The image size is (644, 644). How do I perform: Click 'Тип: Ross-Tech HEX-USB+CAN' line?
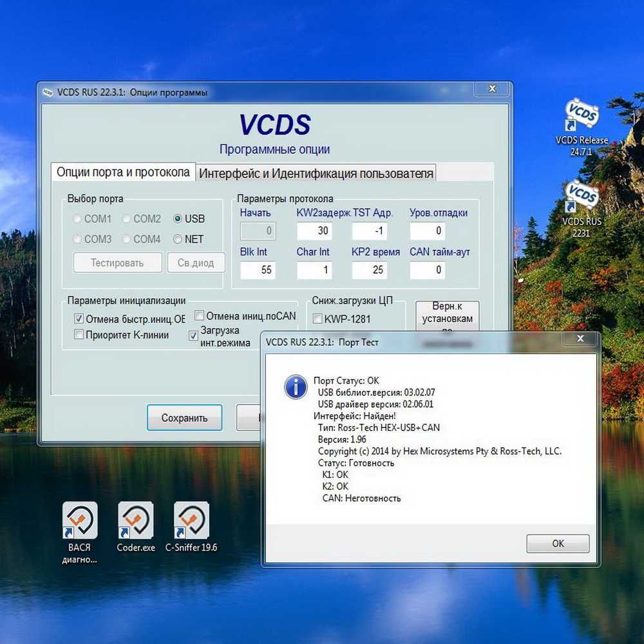click(379, 428)
